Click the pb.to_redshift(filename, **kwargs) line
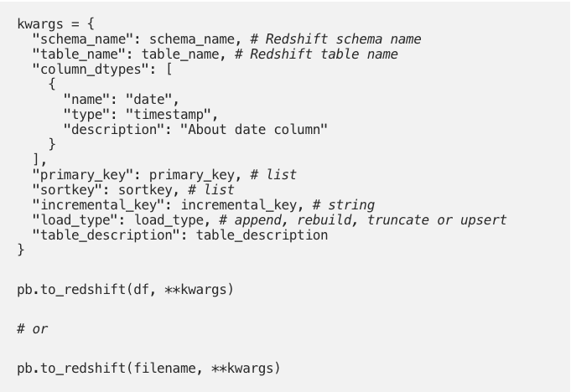This screenshot has height=392, width=571. 148,367
